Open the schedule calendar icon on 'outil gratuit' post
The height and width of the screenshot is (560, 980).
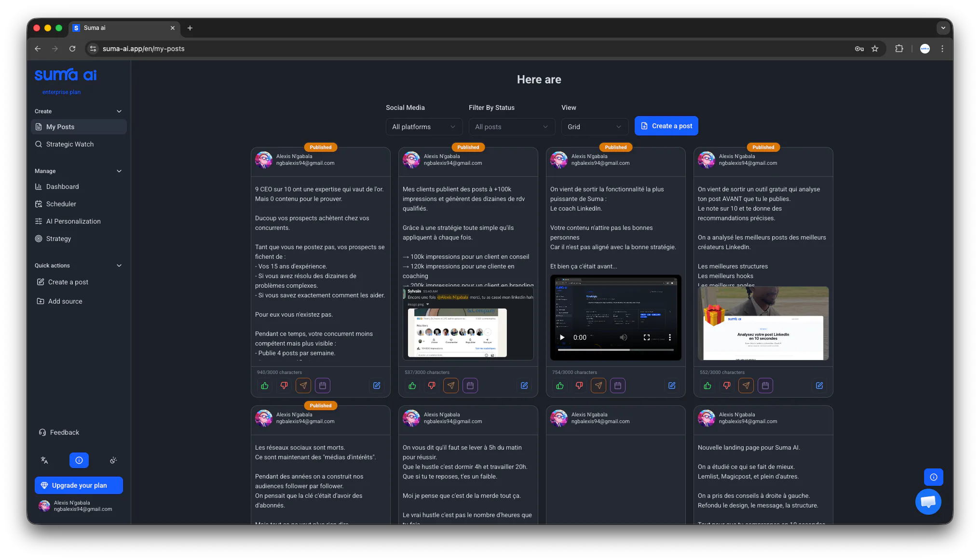click(765, 386)
